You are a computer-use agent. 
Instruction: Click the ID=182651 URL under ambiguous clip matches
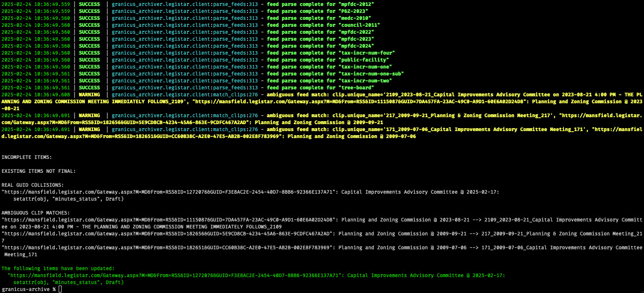[168, 247]
